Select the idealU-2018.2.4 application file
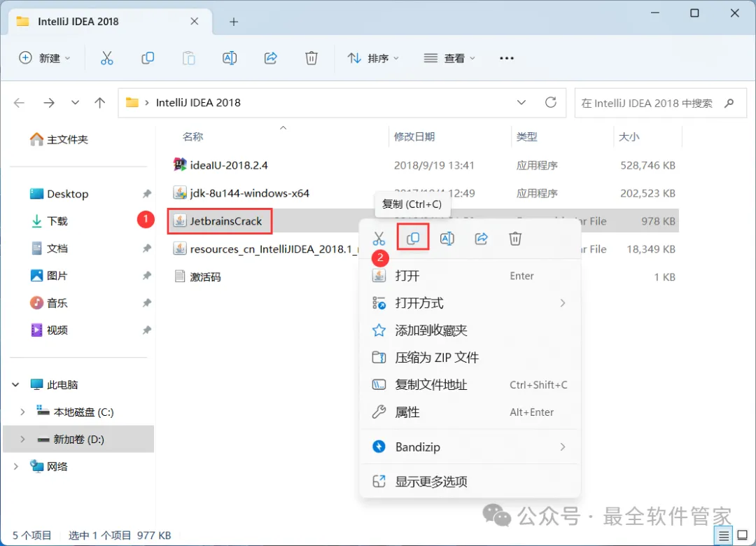 click(x=220, y=165)
